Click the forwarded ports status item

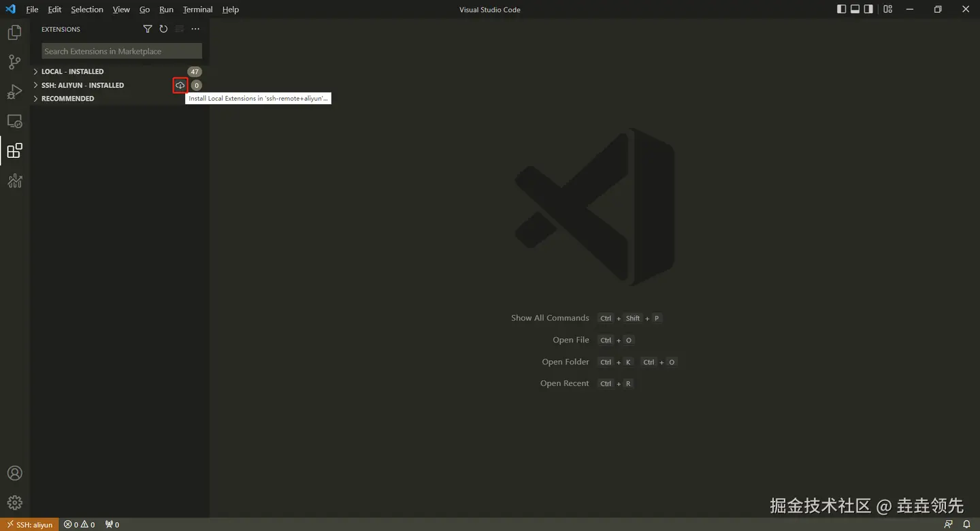[x=112, y=524]
